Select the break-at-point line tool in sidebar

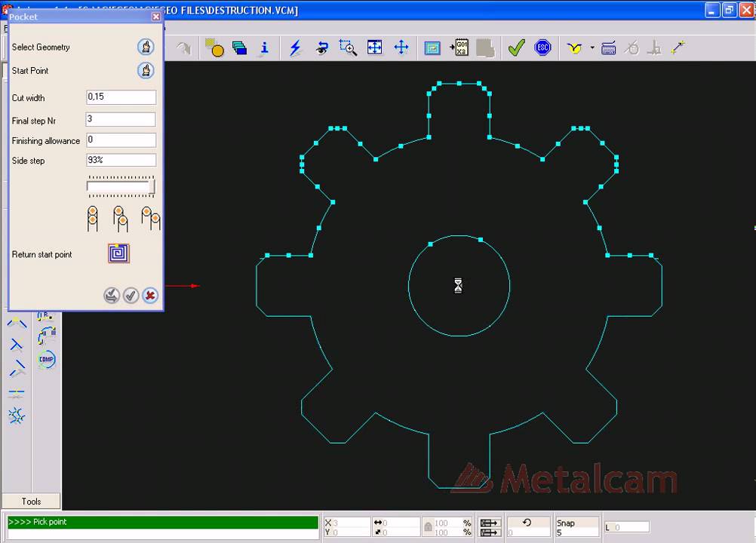(x=16, y=393)
